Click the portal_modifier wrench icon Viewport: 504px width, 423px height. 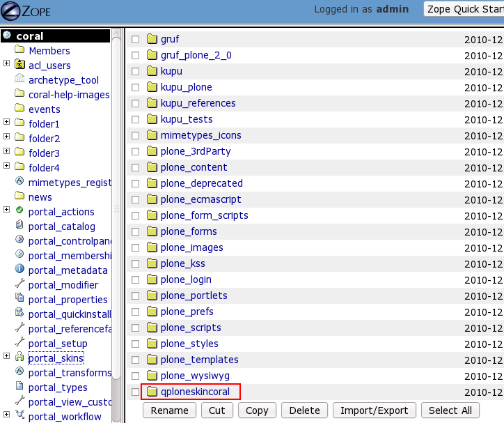pos(19,283)
